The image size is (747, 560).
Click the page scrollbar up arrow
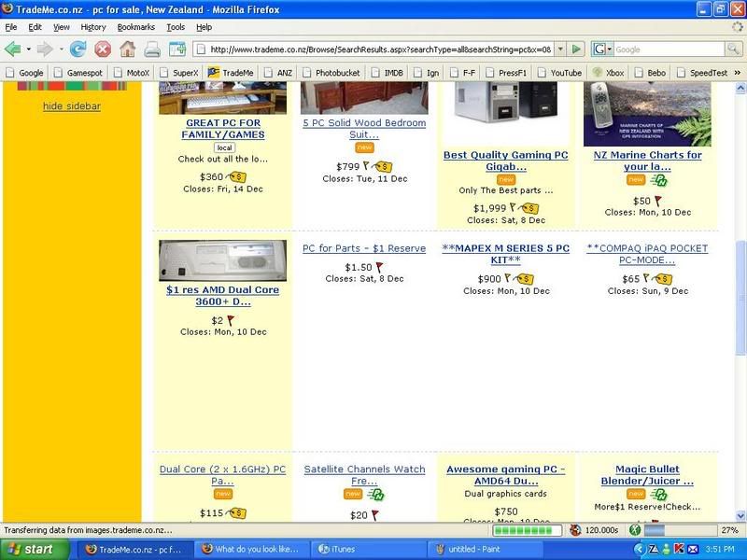coord(740,88)
